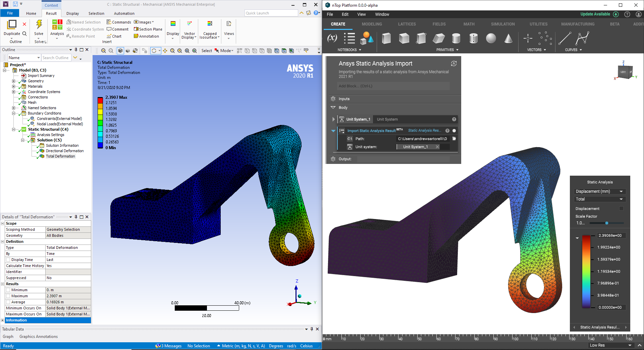This screenshot has height=350, width=644.
Task: Select the nTop cone primitive icon
Action: [x=508, y=38]
